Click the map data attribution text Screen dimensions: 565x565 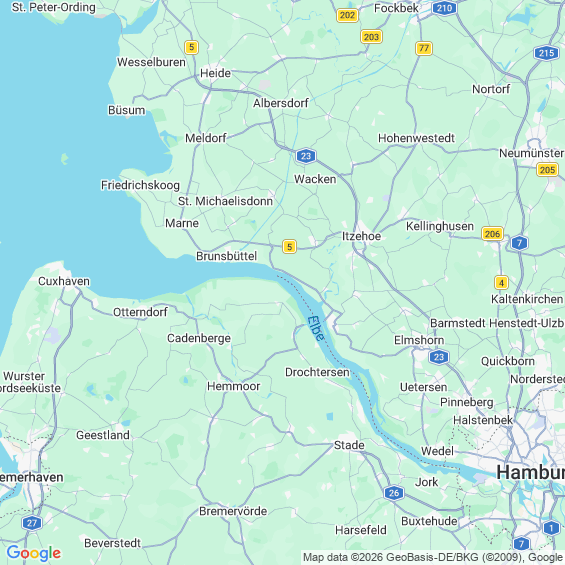pyautogui.click(x=433, y=557)
